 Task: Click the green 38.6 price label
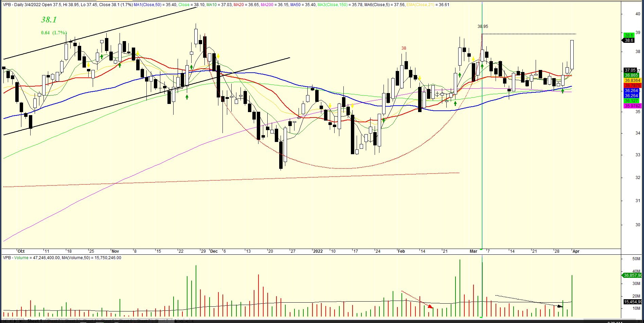629,35
